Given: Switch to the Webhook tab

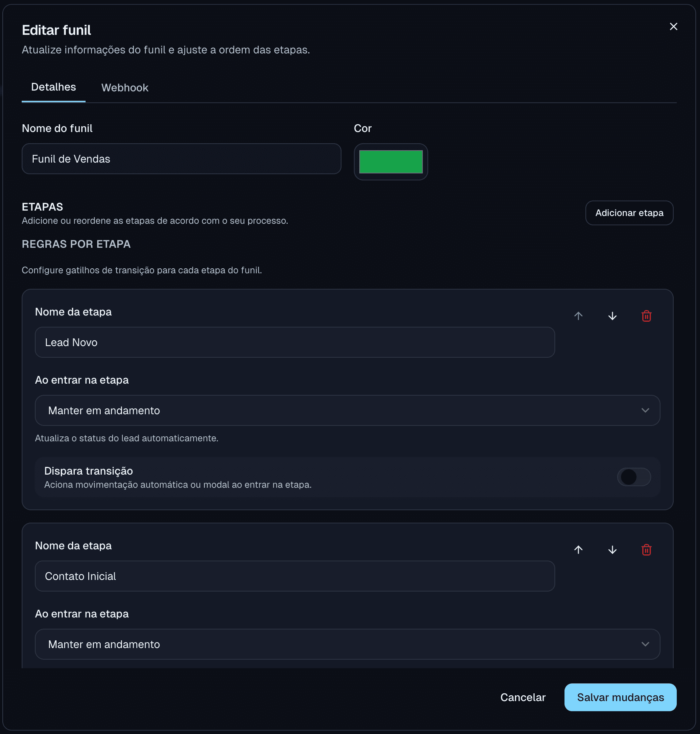Looking at the screenshot, I should tap(125, 87).
